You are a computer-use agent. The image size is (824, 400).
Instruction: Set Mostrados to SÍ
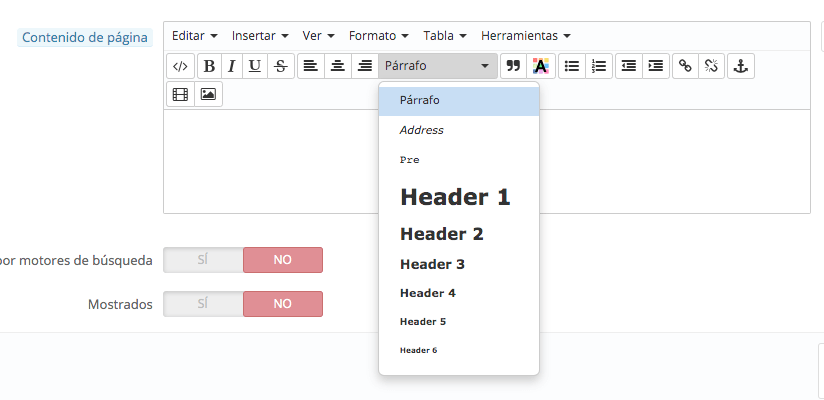point(203,304)
